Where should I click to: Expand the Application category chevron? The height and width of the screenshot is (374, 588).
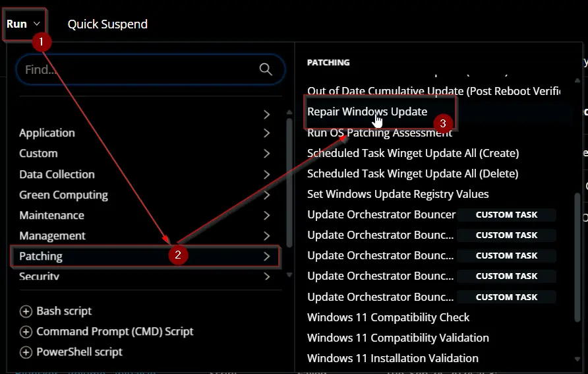pyautogui.click(x=266, y=133)
